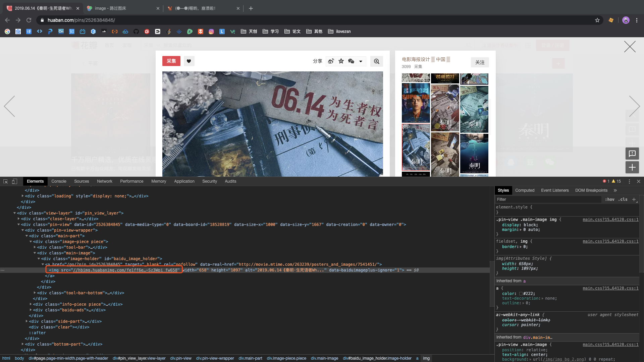The width and height of the screenshot is (644, 362).
Task: Switch to the Network tab
Action: pyautogui.click(x=104, y=181)
